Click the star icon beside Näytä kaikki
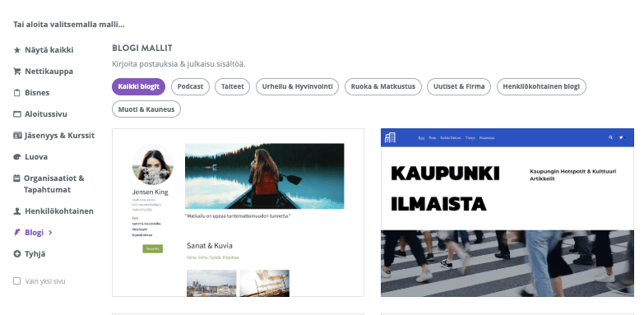 pos(16,50)
